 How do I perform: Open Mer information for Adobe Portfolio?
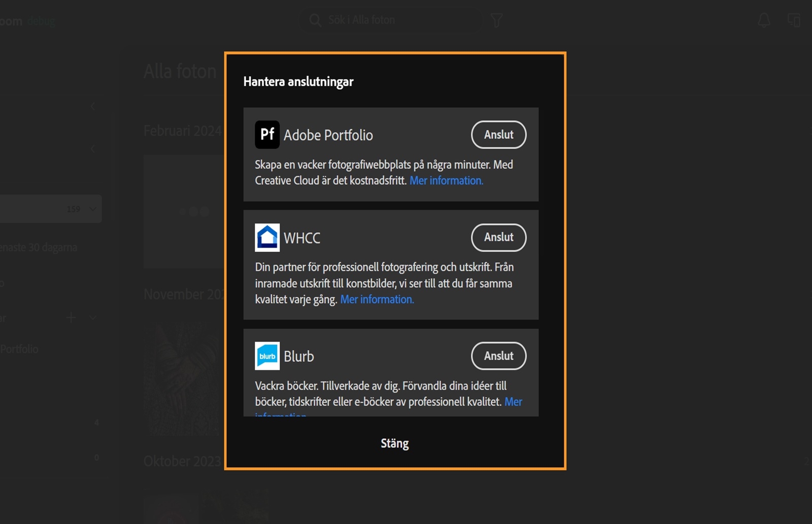(446, 180)
